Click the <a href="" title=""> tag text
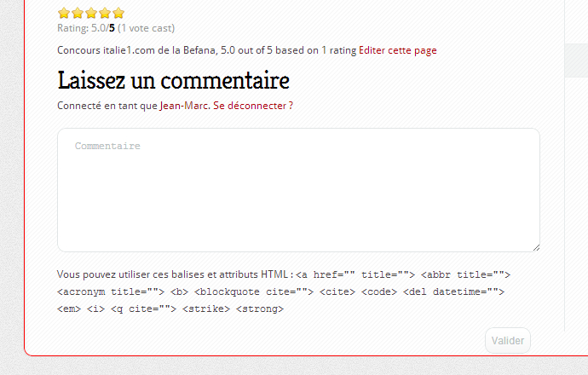 pyautogui.click(x=355, y=275)
